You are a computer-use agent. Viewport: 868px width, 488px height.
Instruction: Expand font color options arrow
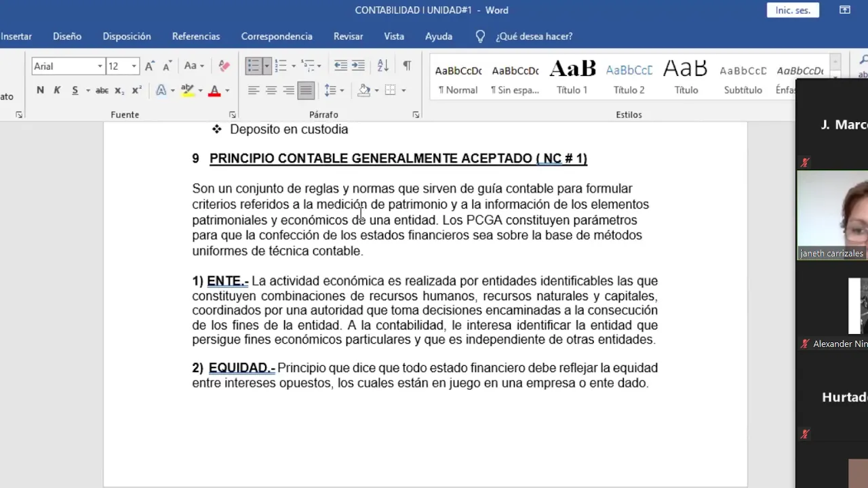click(227, 90)
